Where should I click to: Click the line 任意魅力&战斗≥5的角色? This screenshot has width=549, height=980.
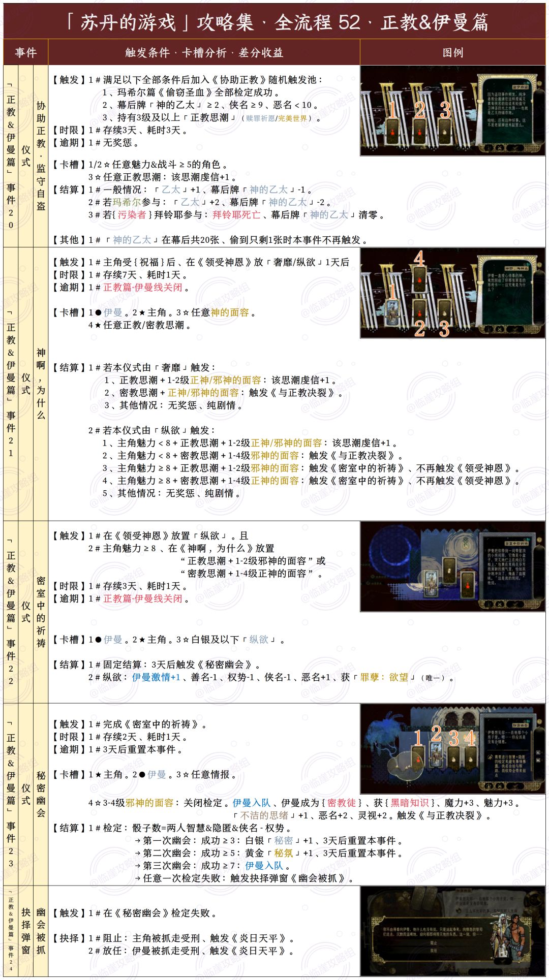[159, 164]
